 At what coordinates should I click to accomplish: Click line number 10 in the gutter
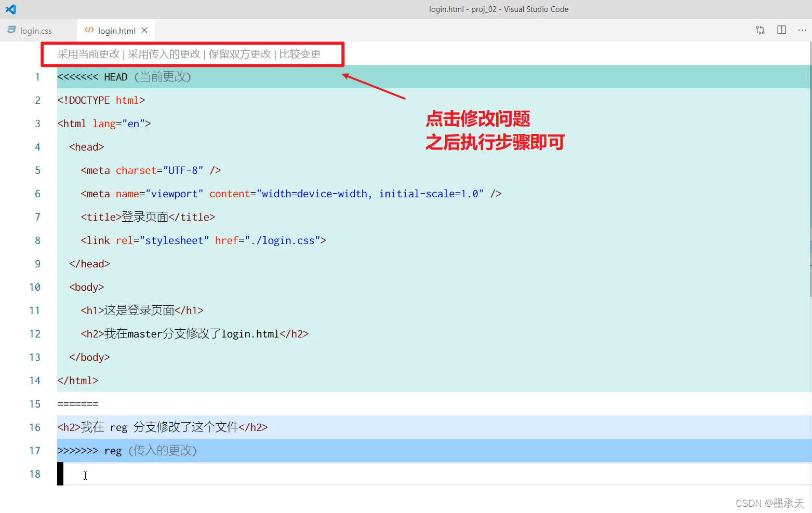(x=35, y=287)
